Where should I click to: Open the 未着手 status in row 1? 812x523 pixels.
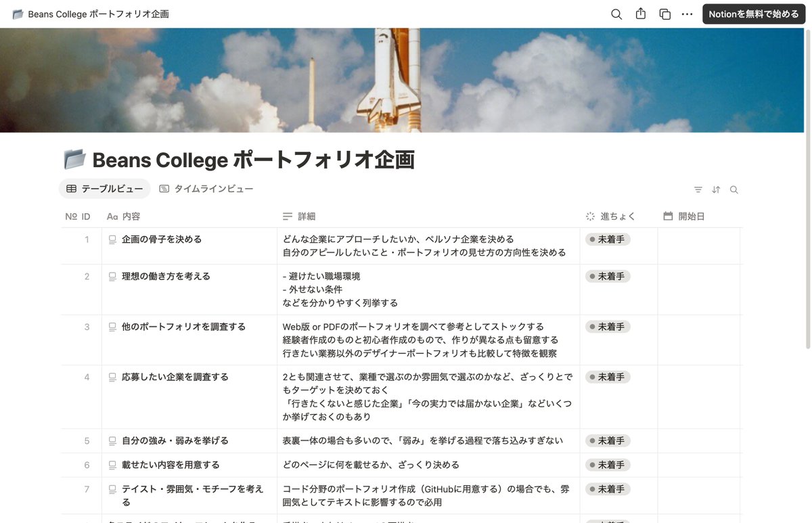(x=608, y=239)
